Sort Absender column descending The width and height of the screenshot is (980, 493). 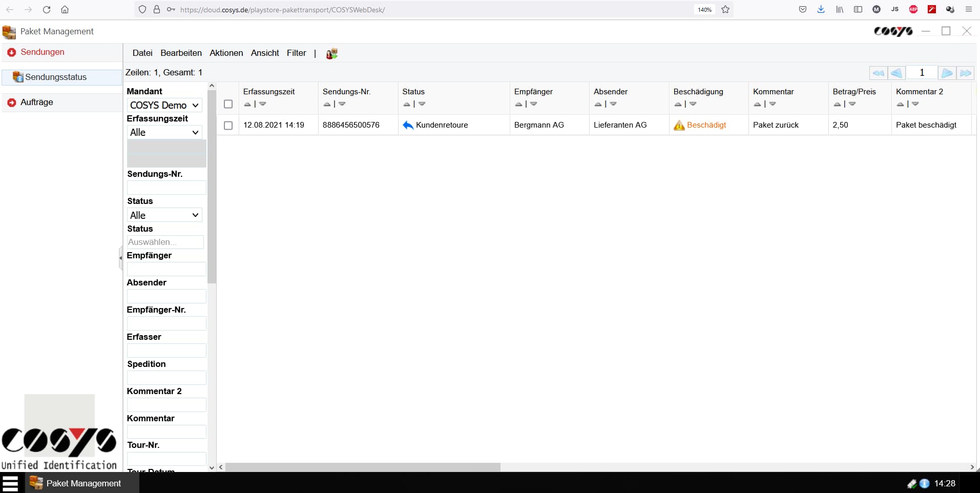[x=613, y=104]
